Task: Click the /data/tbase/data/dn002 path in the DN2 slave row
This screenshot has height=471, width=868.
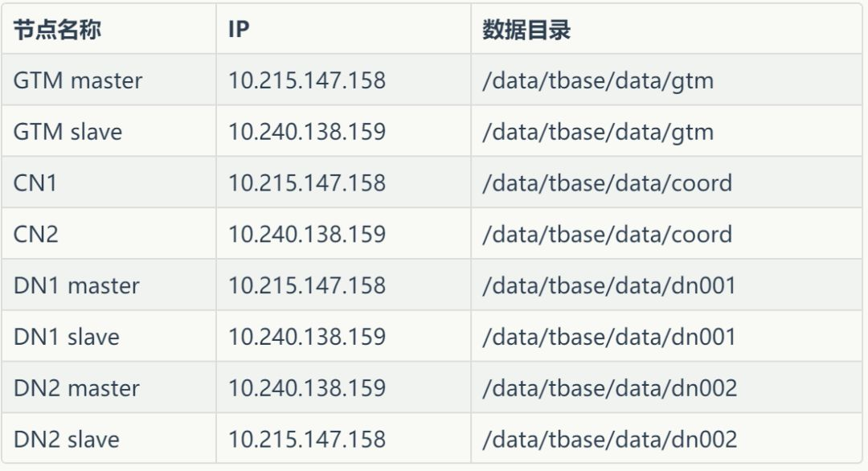Action: click(x=609, y=440)
